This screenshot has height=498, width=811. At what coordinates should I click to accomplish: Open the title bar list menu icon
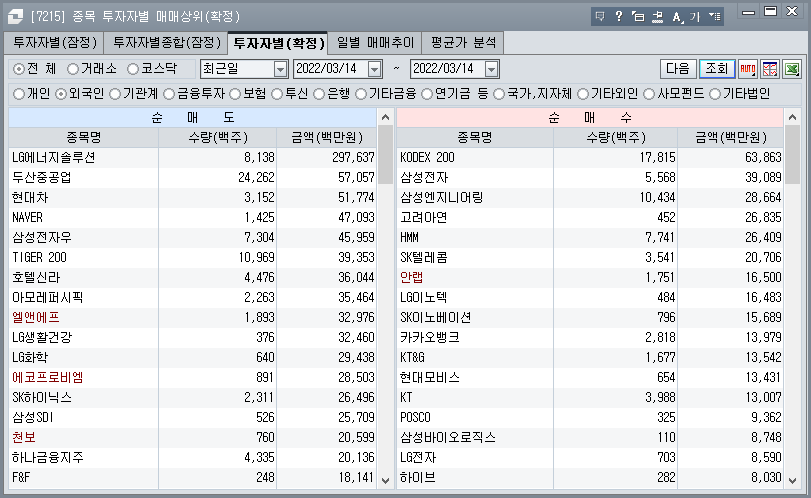714,17
